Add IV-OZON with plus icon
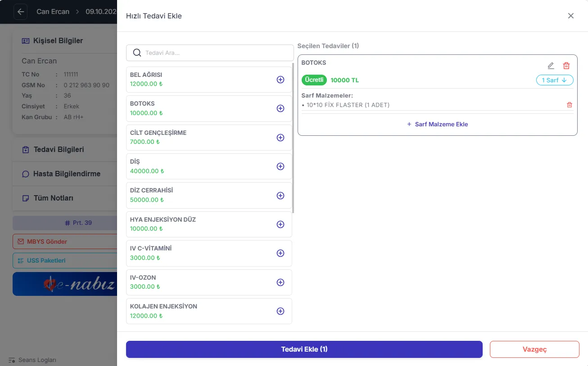588x366 pixels. (x=280, y=282)
